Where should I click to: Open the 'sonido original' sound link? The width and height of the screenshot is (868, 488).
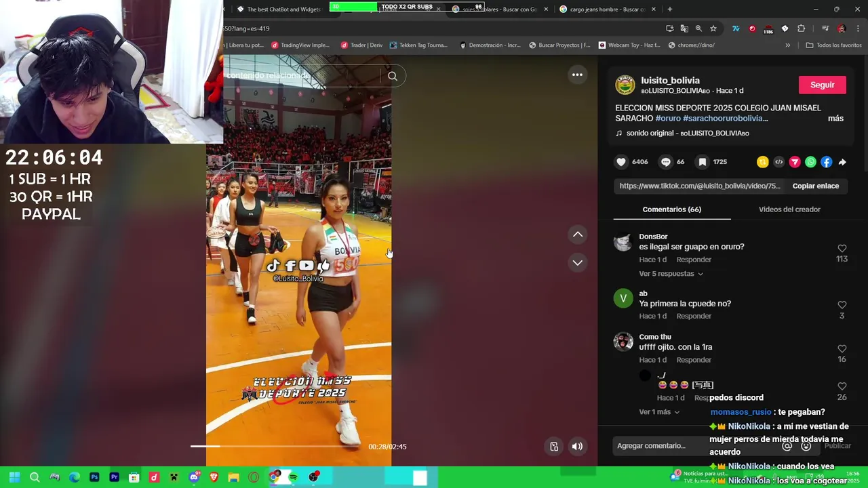688,134
